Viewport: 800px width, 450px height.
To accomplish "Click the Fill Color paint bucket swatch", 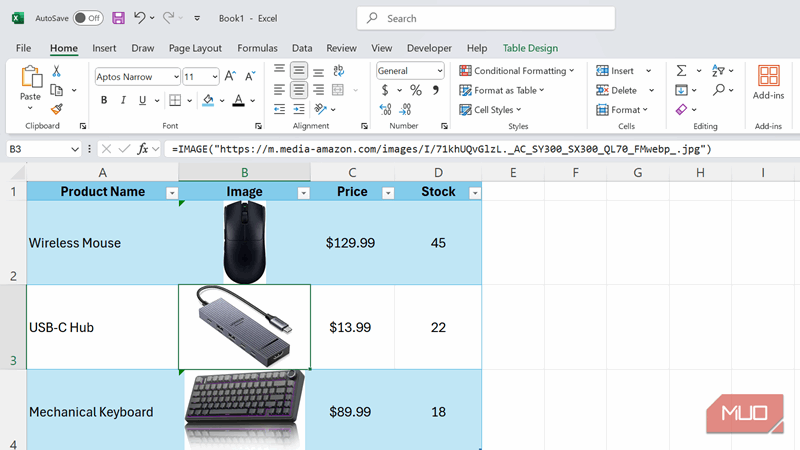I will point(207,100).
